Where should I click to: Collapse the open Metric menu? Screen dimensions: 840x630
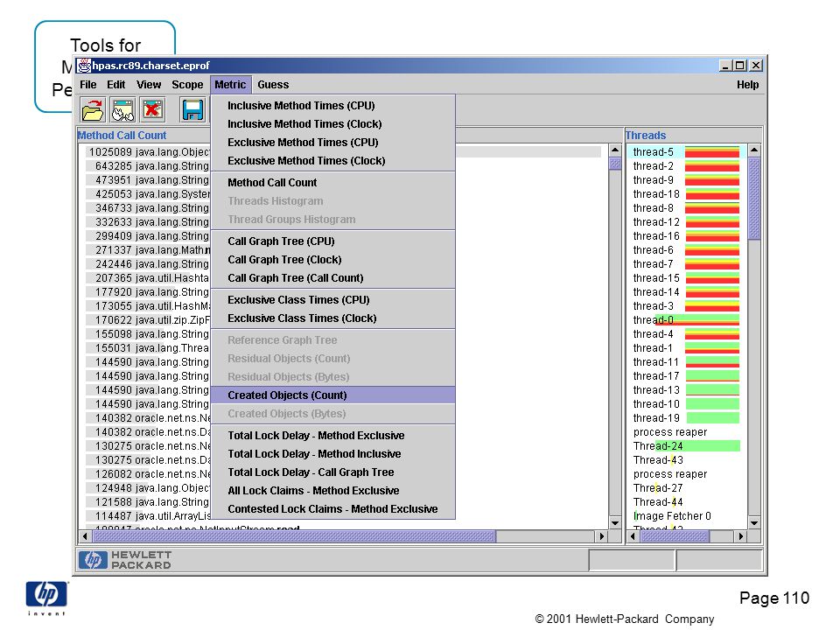[230, 85]
